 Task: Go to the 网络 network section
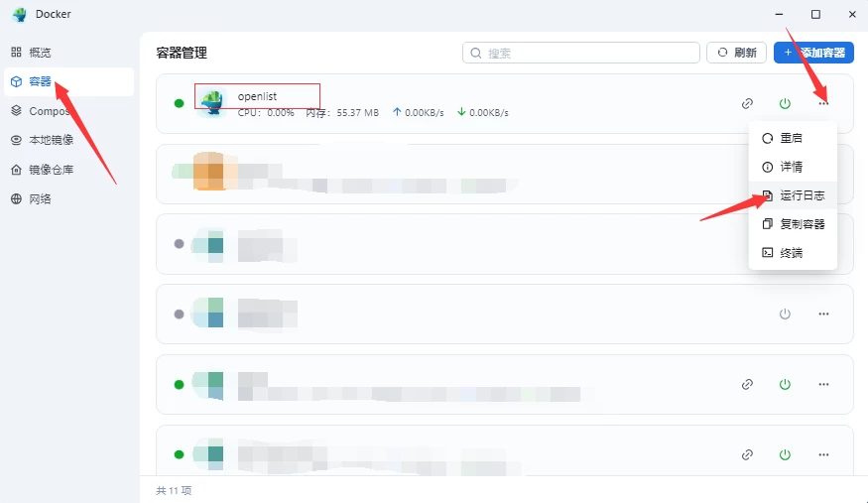pyautogui.click(x=40, y=198)
